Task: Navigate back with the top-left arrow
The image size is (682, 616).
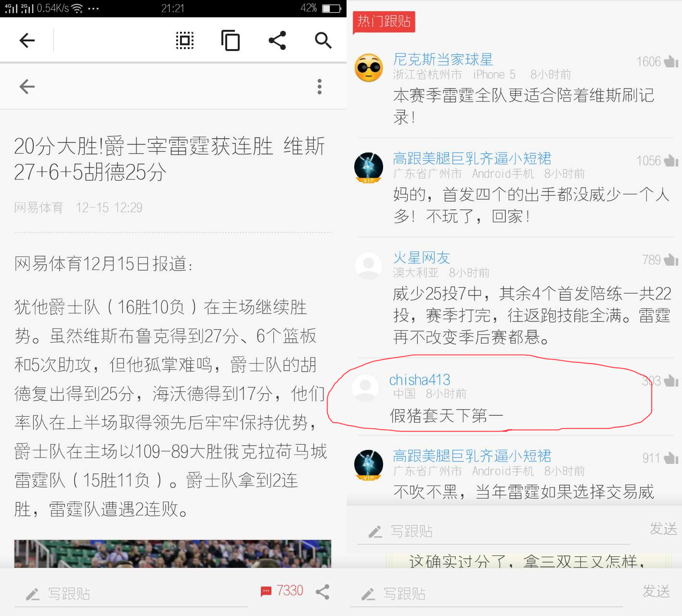Action: (27, 40)
